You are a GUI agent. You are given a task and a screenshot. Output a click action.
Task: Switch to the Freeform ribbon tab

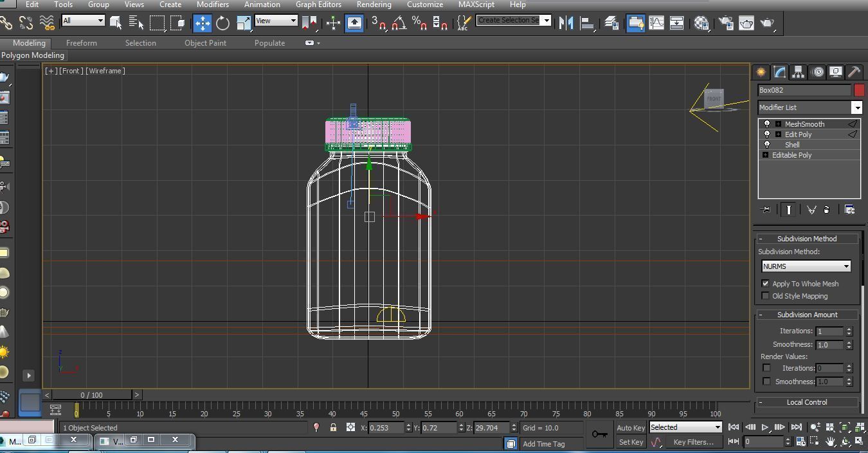pyautogui.click(x=82, y=43)
